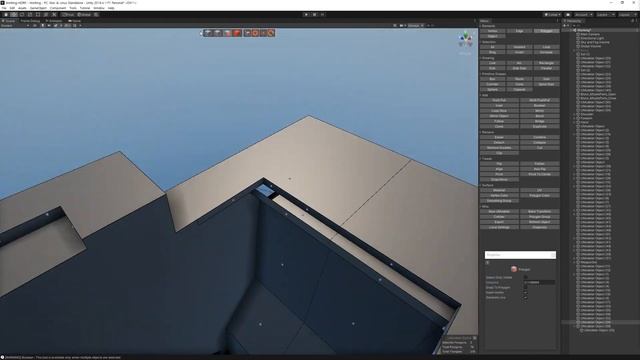Click the warning message in status bar
This screenshot has width=640, height=360.
pyautogui.click(x=63, y=358)
